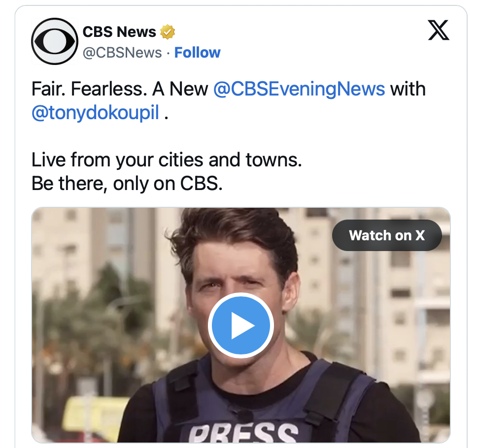Viewport: 477px width, 448px height.
Task: Click the 'Fair. Fearless. A New' text
Action: pos(120,89)
